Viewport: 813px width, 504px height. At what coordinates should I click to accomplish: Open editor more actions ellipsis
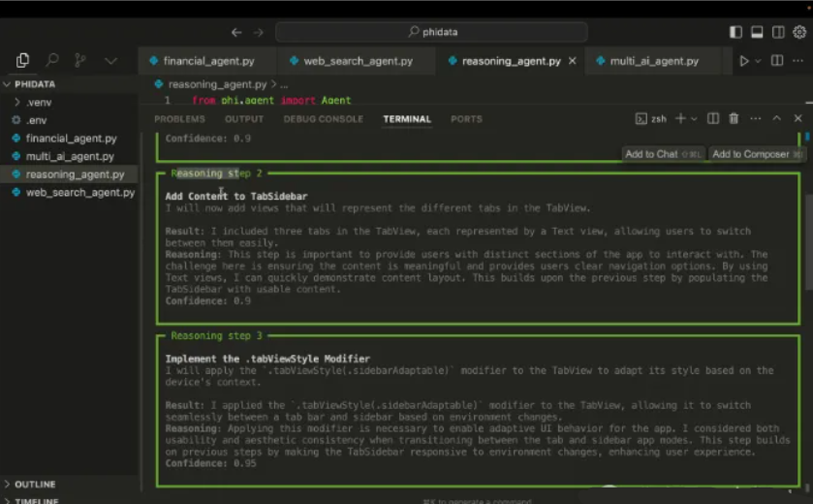point(797,61)
